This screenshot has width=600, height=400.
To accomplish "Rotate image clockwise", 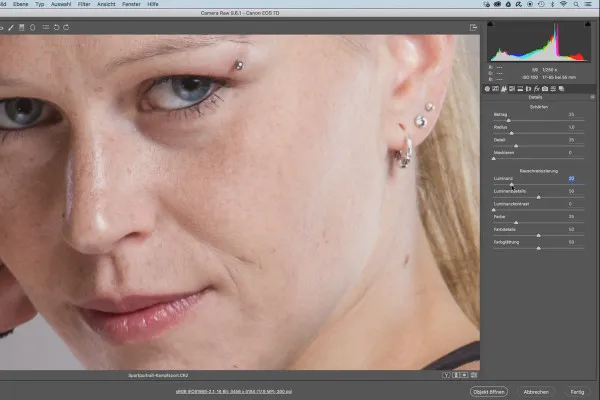I will click(66, 28).
